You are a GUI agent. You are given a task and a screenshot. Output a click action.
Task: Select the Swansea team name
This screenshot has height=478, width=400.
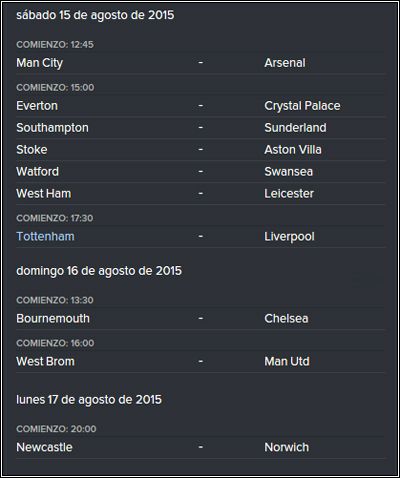pyautogui.click(x=288, y=172)
